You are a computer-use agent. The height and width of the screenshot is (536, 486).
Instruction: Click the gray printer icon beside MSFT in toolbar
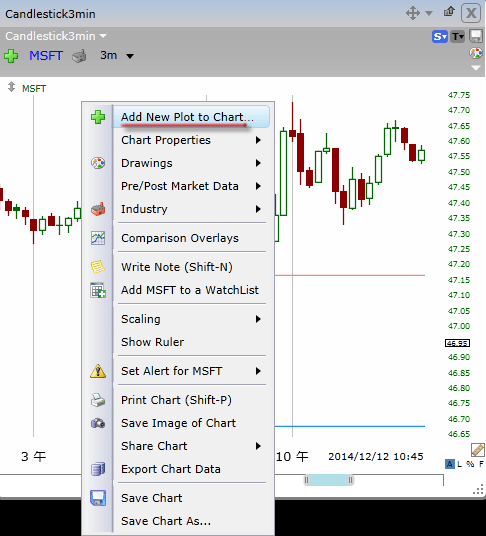coord(79,56)
